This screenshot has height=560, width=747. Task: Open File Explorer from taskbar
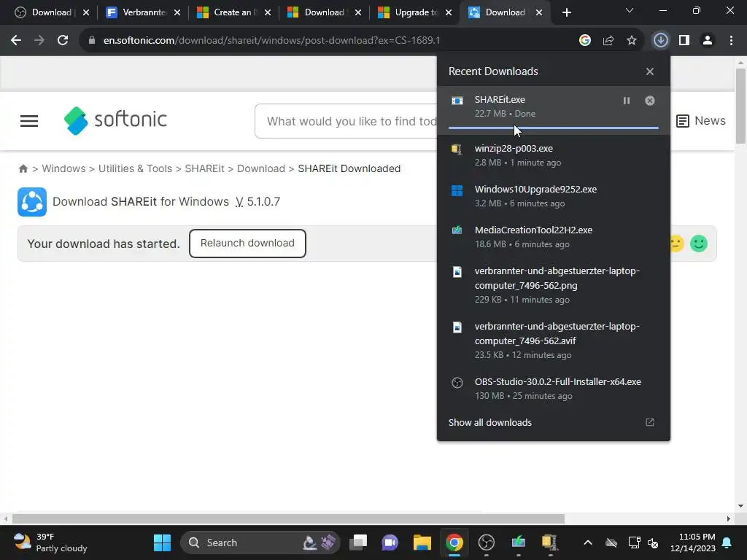coord(422,542)
